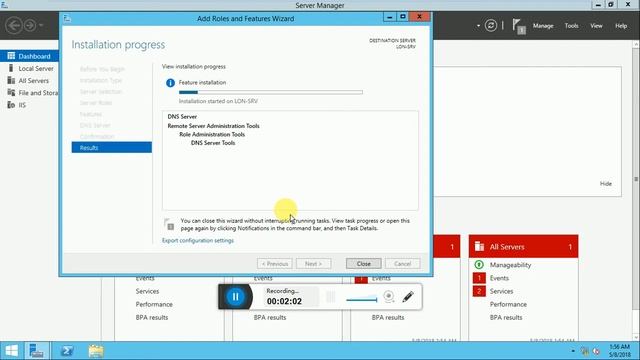Pause the screen recording

[236, 297]
